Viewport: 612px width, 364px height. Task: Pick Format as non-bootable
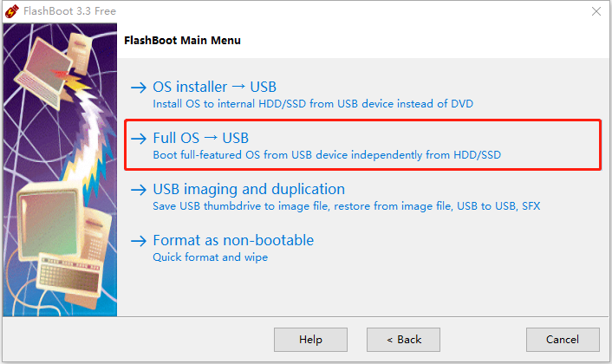point(233,240)
